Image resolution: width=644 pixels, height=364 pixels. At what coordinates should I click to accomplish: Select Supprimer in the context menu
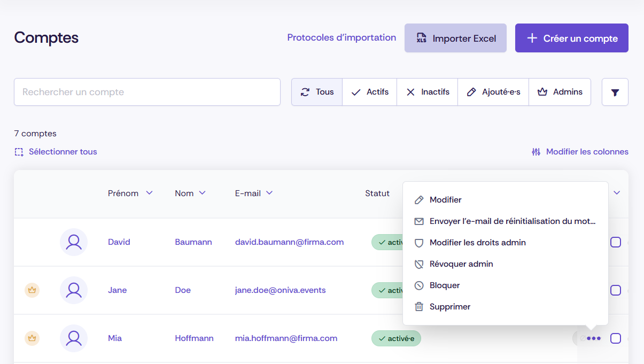(x=506, y=307)
